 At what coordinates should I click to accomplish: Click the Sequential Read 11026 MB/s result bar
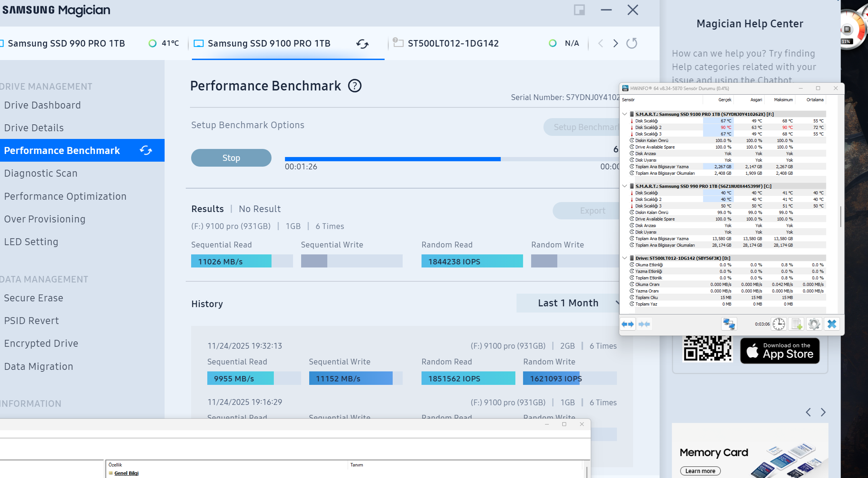tap(242, 261)
